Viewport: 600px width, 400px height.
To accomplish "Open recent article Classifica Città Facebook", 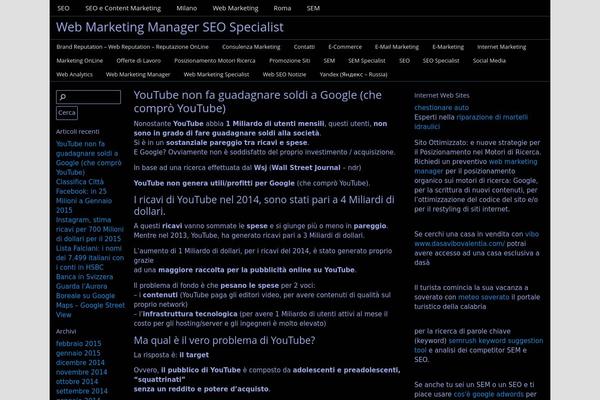I will coord(84,196).
